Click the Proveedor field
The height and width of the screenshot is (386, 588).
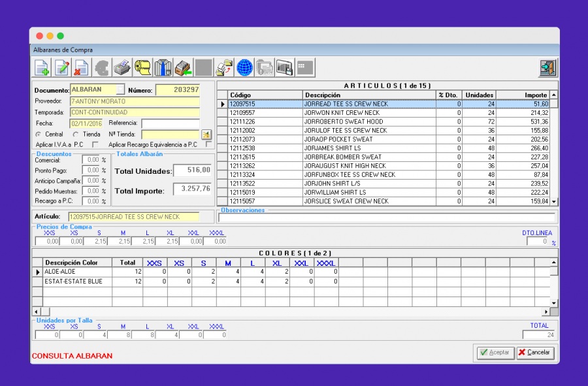pyautogui.click(x=135, y=101)
